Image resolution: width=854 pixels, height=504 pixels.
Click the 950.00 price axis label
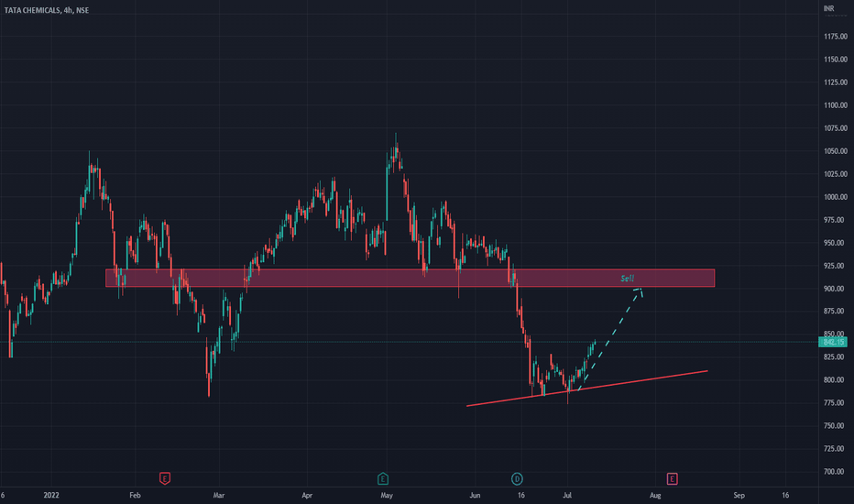point(836,243)
